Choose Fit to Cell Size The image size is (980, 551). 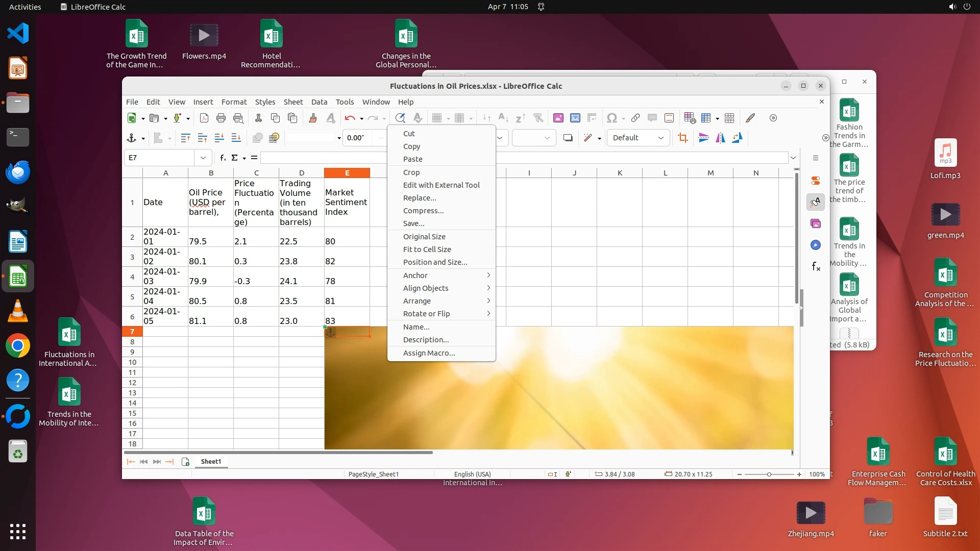pos(427,249)
